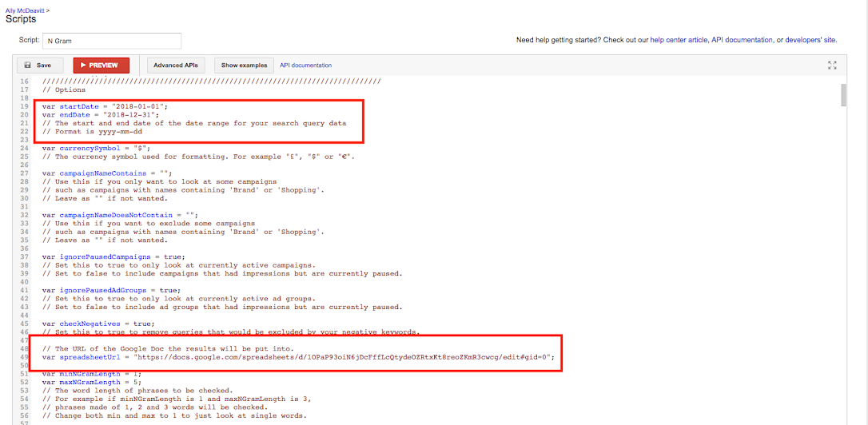
Task: Toggle fullscreen editor icon
Action: click(832, 66)
